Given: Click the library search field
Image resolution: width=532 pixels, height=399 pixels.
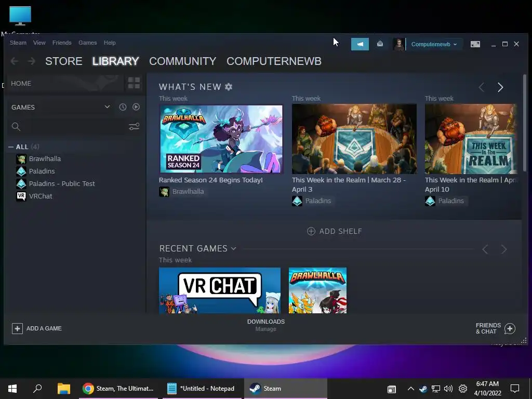Looking at the screenshot, I should (x=67, y=127).
